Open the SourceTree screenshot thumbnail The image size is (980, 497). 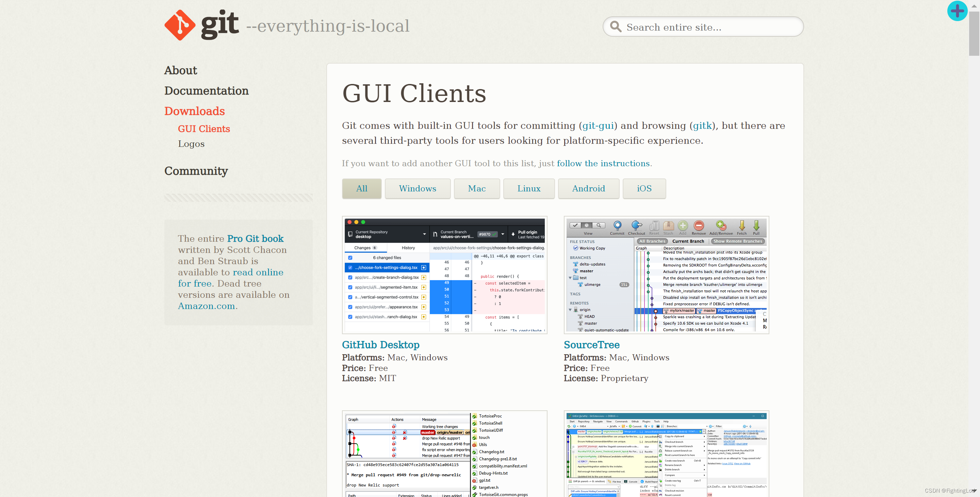pos(667,275)
